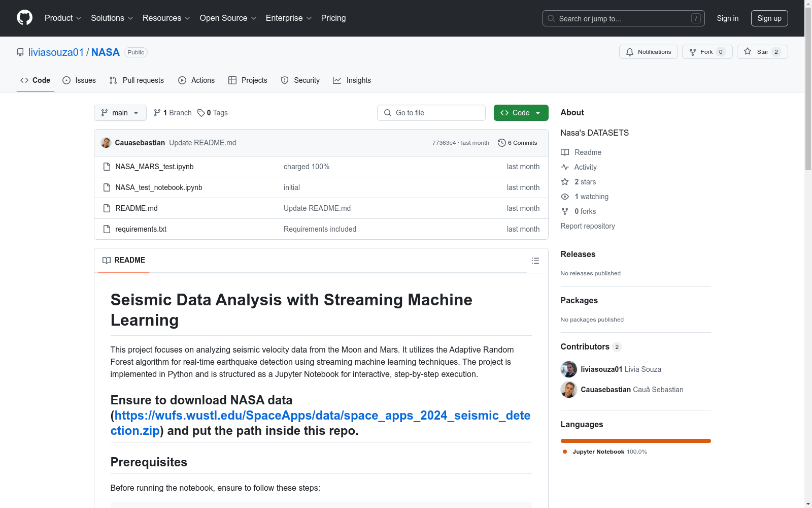812x508 pixels.
Task: Open the Projects tab
Action: tap(248, 80)
